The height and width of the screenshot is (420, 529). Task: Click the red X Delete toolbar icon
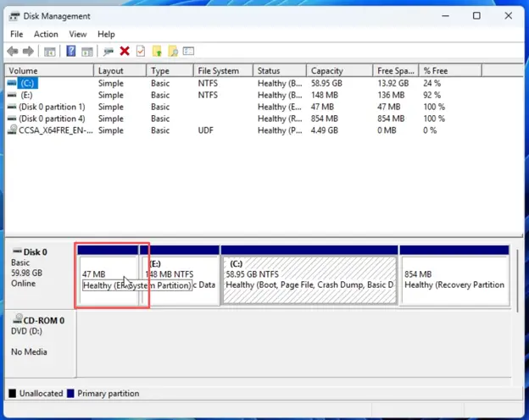tap(125, 52)
